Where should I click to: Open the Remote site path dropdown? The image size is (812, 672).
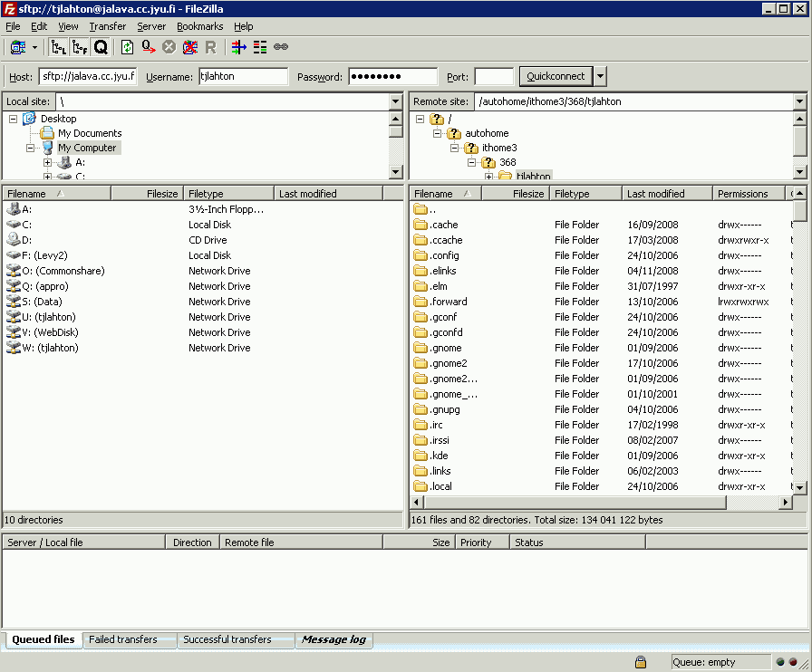(799, 101)
